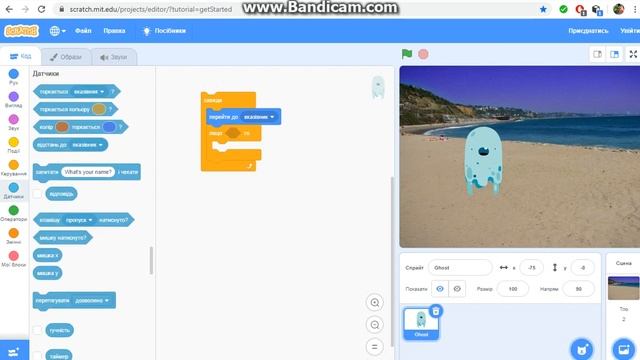
Task: Open the Правка menu
Action: (114, 31)
